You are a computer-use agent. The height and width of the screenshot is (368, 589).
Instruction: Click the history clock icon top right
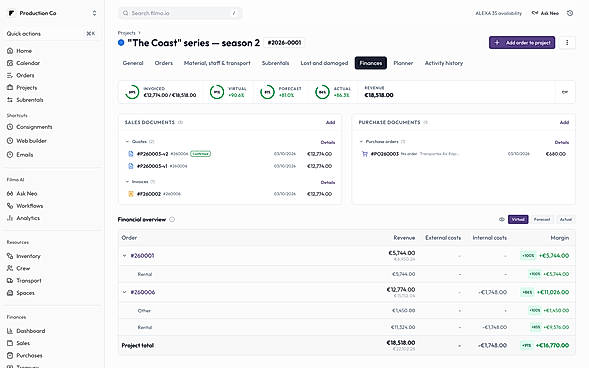[x=570, y=13]
